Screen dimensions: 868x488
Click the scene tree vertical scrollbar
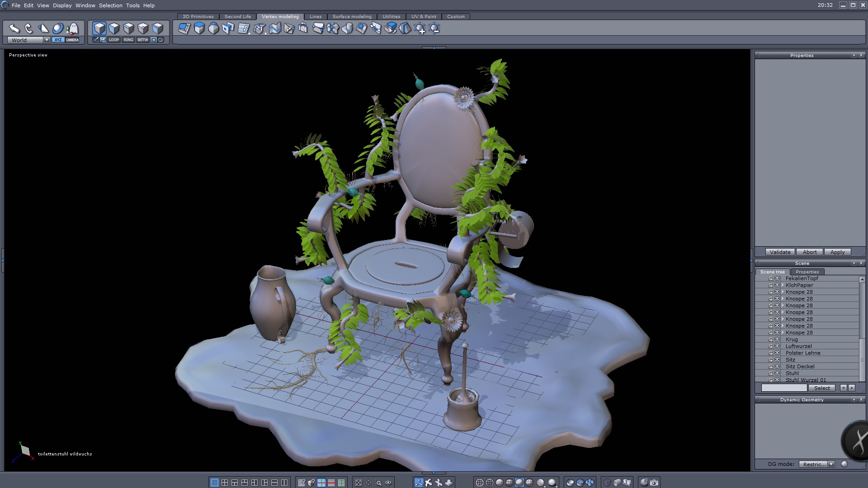click(862, 359)
